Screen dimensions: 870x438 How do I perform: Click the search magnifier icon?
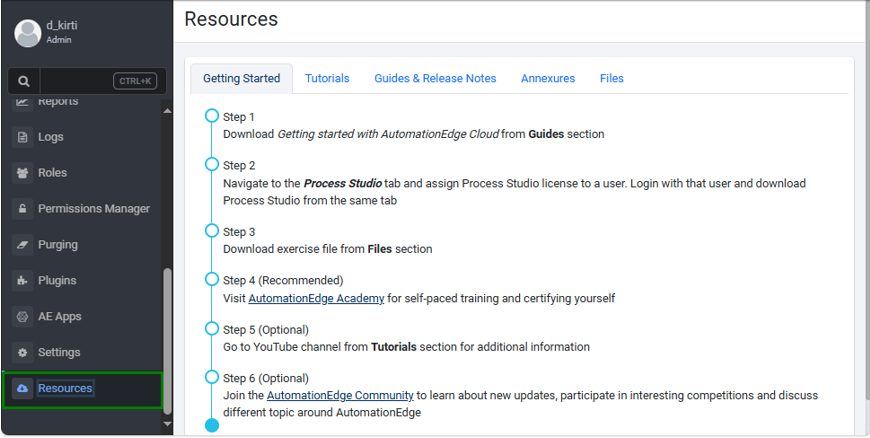pyautogui.click(x=24, y=81)
